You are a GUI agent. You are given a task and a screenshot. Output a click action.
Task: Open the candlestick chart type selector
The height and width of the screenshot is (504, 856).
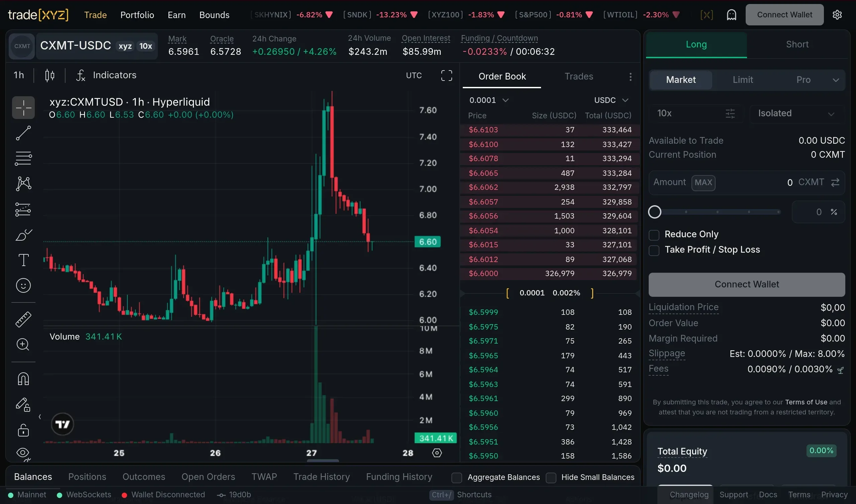click(49, 75)
